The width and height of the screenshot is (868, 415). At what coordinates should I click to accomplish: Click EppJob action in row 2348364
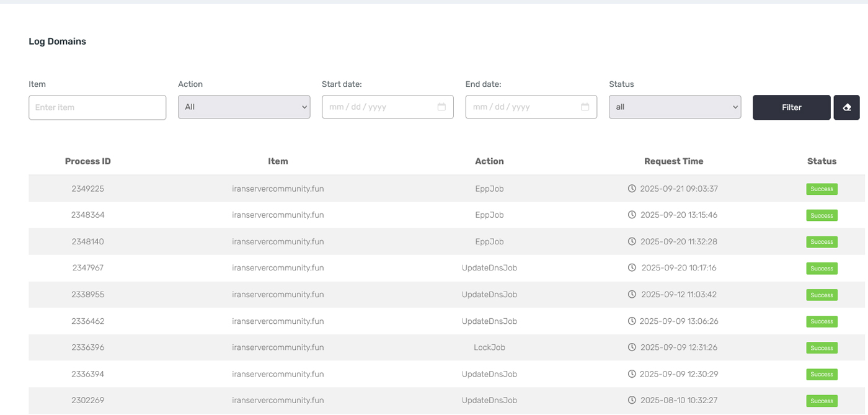(489, 215)
